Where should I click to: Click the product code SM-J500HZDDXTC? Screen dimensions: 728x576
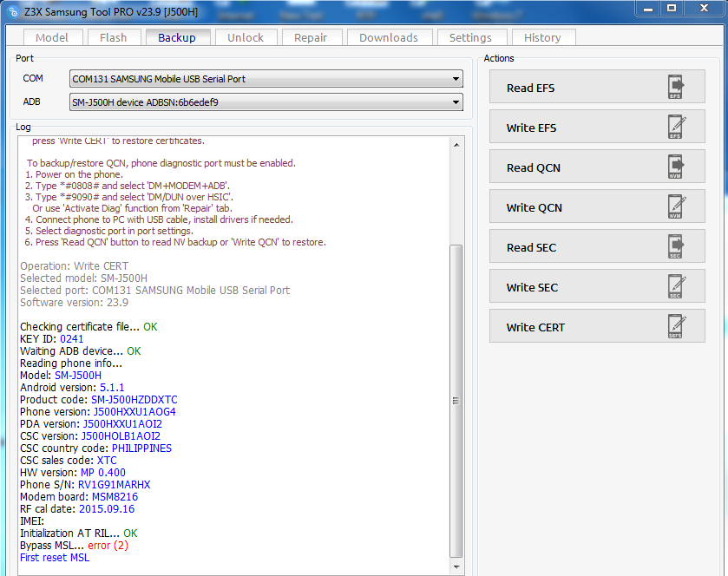point(134,400)
